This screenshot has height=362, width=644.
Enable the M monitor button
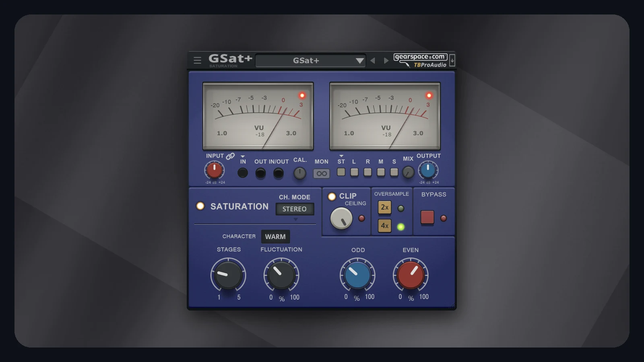coord(381,172)
